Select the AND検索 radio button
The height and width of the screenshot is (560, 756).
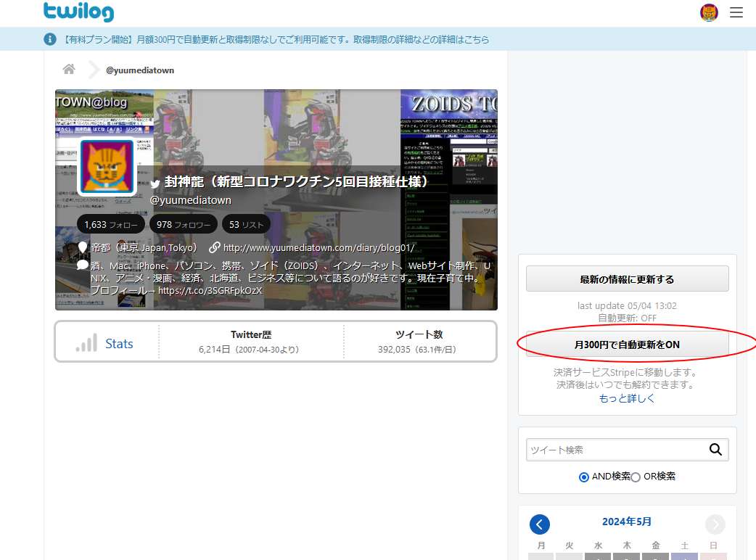(583, 477)
